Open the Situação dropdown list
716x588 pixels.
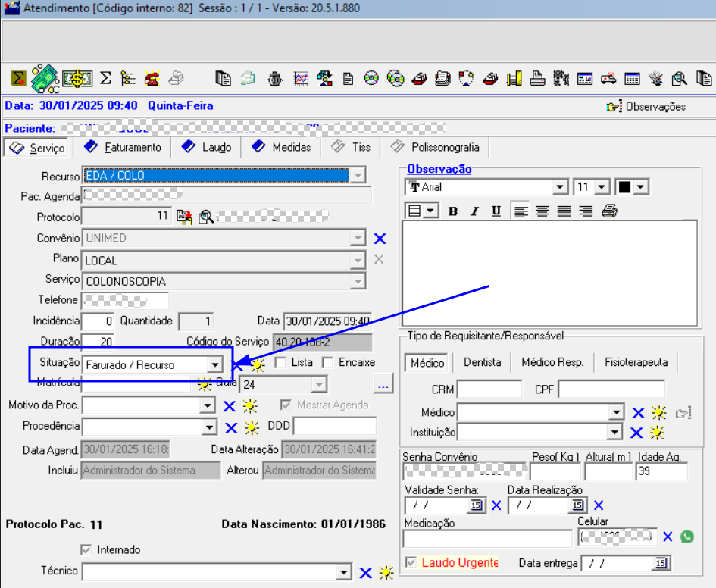click(x=214, y=364)
